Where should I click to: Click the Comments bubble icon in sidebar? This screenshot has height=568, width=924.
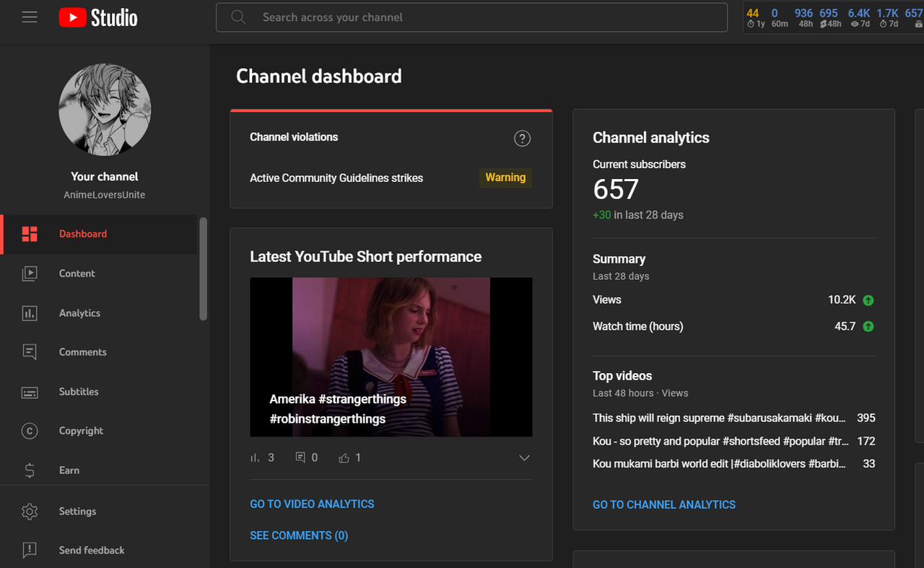(x=30, y=352)
